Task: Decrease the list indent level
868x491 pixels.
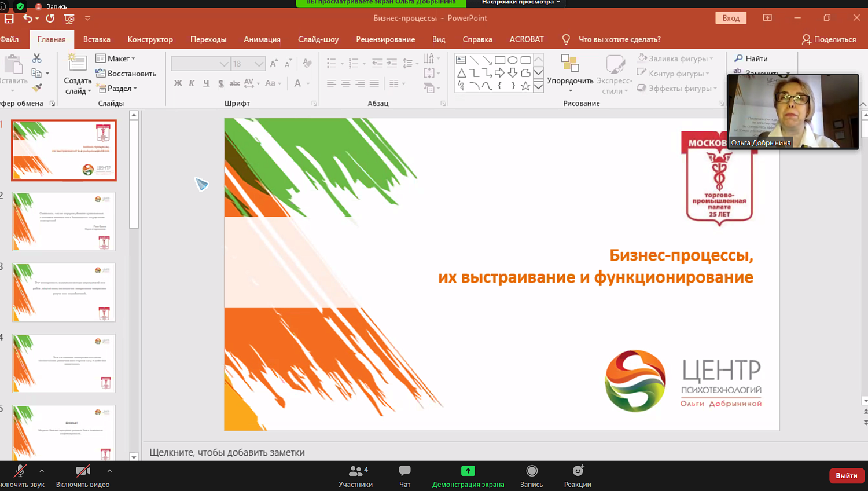Action: tap(377, 63)
